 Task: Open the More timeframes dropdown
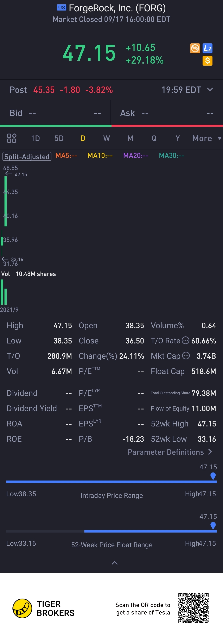click(206, 138)
